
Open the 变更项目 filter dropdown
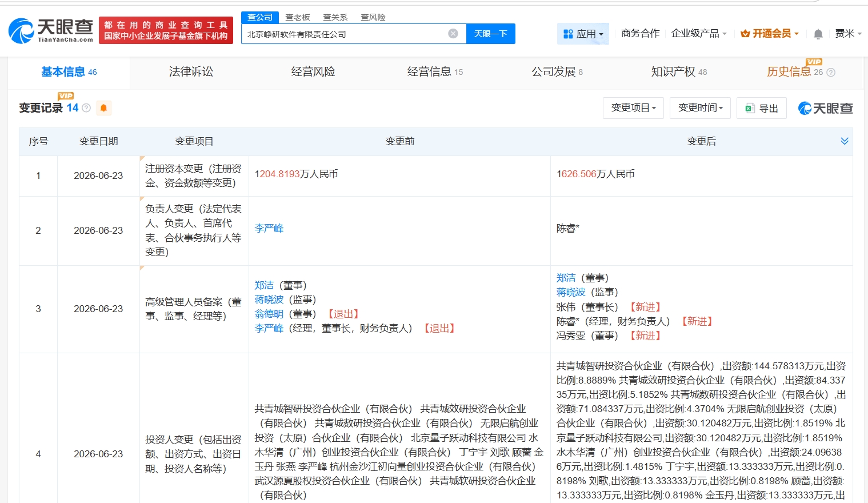pos(633,107)
